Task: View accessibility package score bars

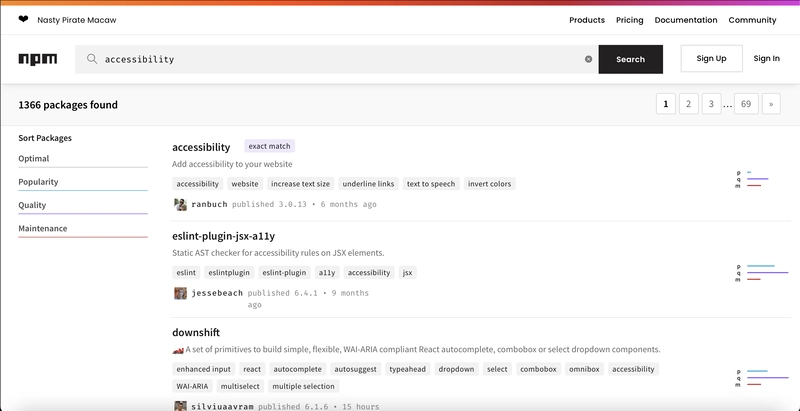Action: click(753, 179)
